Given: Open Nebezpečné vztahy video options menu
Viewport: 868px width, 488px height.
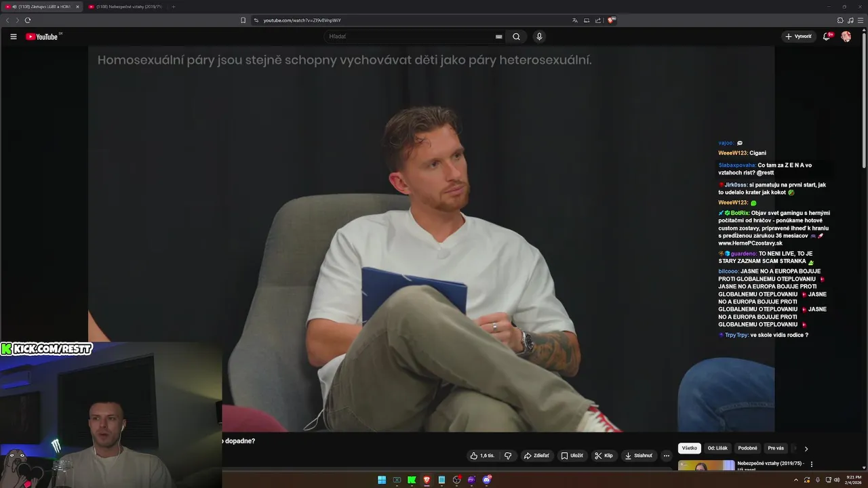Looking at the screenshot, I should pyautogui.click(x=812, y=464).
